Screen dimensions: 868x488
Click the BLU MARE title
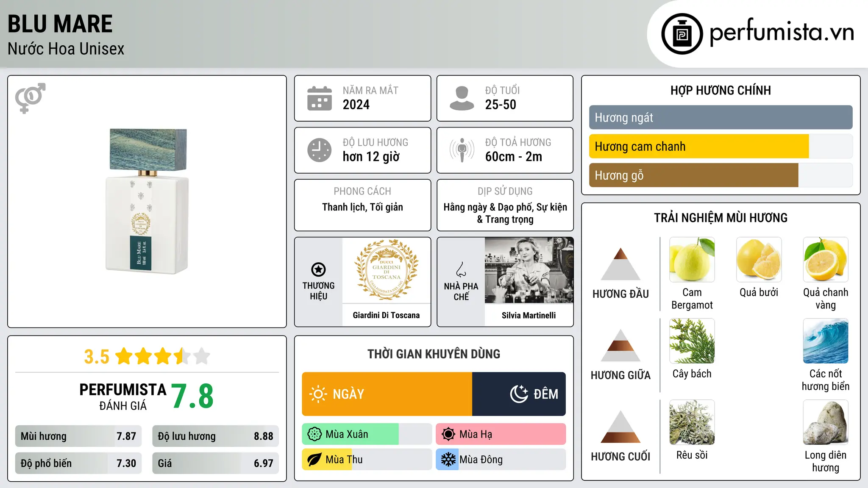pos(60,24)
